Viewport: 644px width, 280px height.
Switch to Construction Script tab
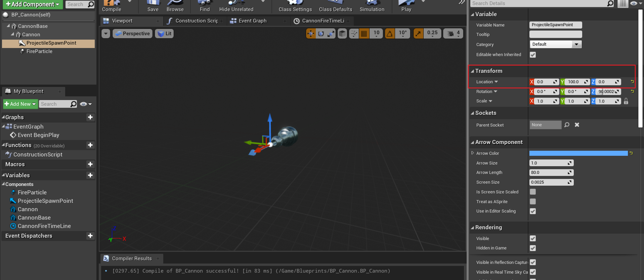point(197,21)
